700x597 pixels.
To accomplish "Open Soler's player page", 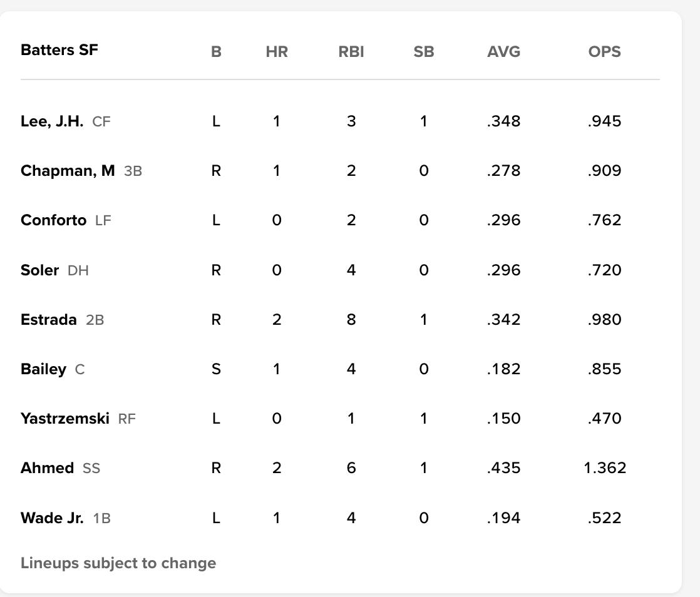I will tap(39, 270).
